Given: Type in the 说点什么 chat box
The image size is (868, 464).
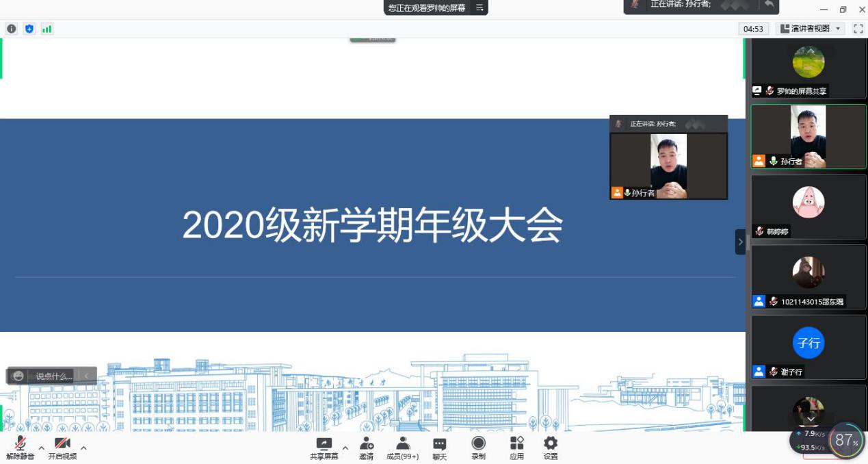Looking at the screenshot, I should pos(53,376).
